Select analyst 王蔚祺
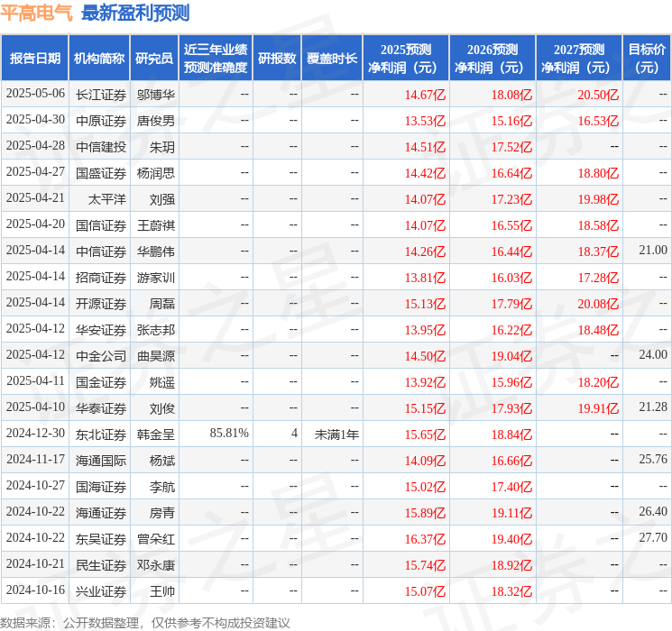The height and width of the screenshot is (631, 672). point(155,225)
